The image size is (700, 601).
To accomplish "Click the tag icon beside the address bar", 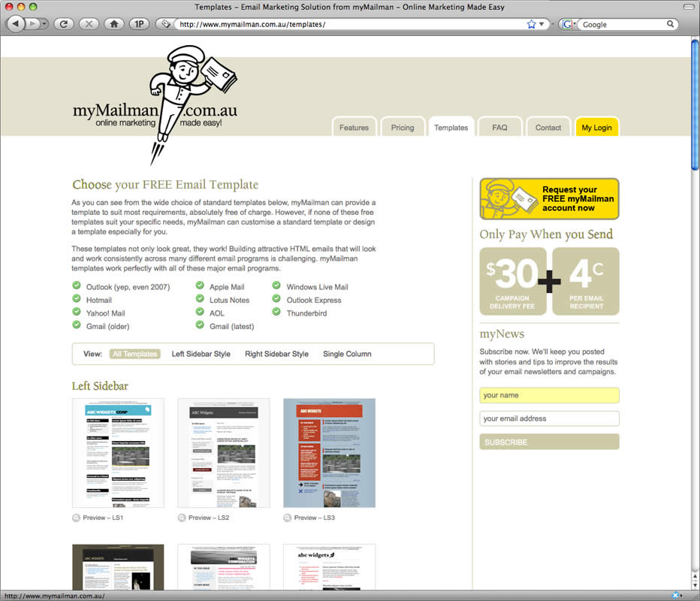I will pos(166,24).
